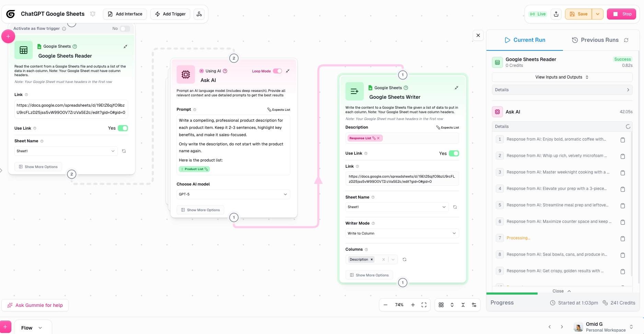
Task: Collapse the Ask AI node
Action: (x=288, y=71)
